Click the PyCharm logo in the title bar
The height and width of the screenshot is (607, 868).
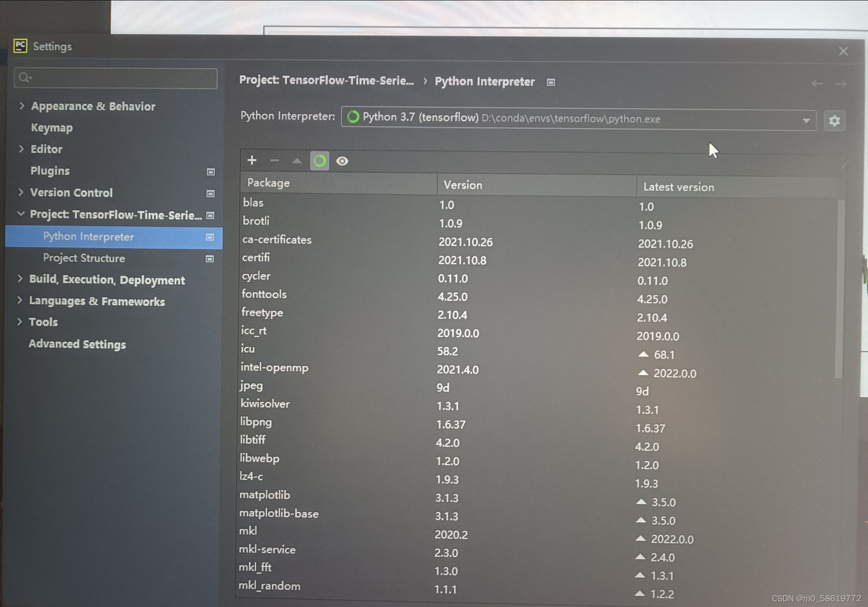click(x=20, y=45)
